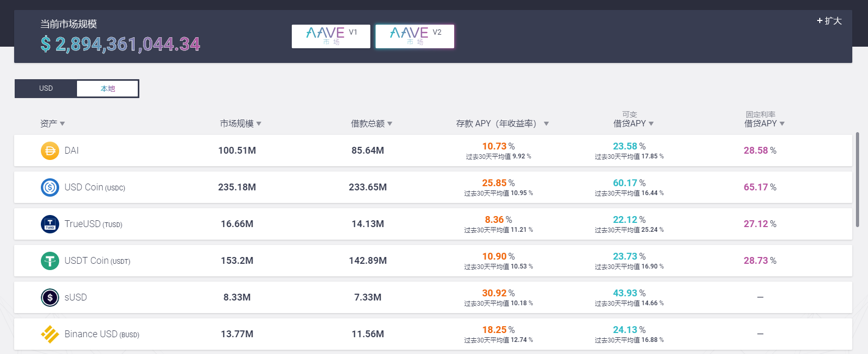The image size is (868, 354).
Task: Click USDC variable borrow APY 60.17 %
Action: [629, 183]
